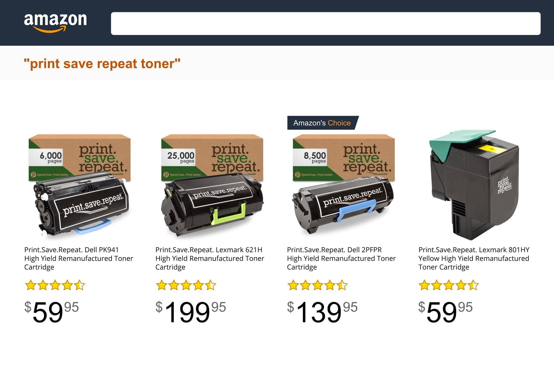View star ratings for Dell 2PFPR toner

(317, 285)
